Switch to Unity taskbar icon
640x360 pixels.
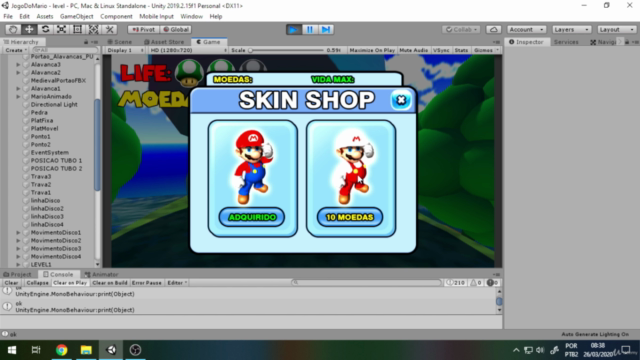coord(111,350)
